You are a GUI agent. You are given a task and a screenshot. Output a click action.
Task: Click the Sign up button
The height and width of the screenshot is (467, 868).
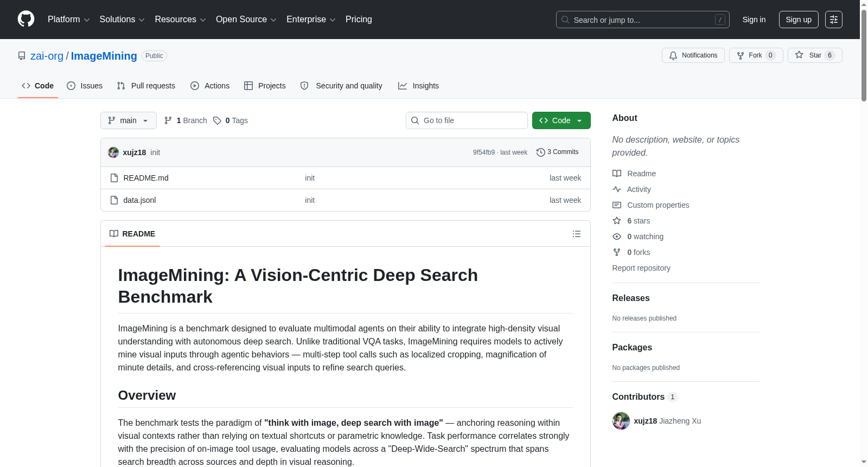pos(799,20)
